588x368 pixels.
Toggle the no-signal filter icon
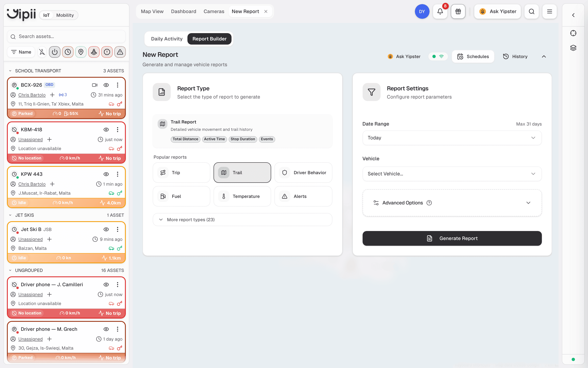coord(42,52)
